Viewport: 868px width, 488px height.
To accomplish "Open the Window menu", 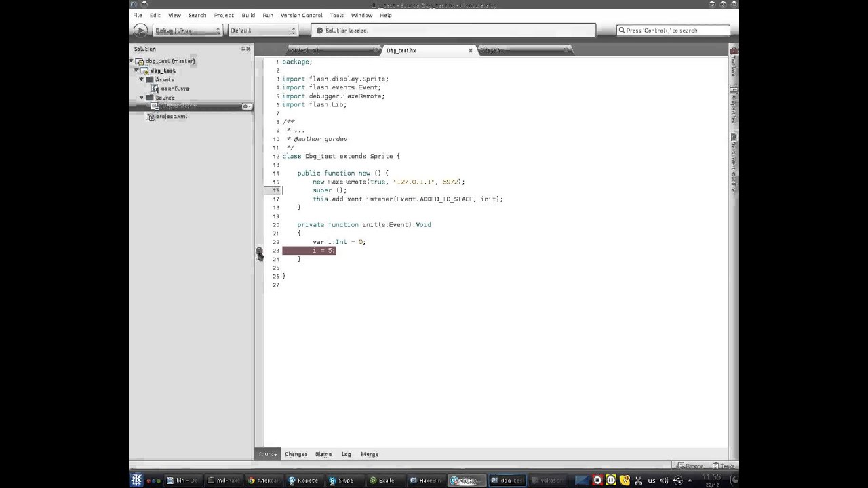I will tap(361, 15).
